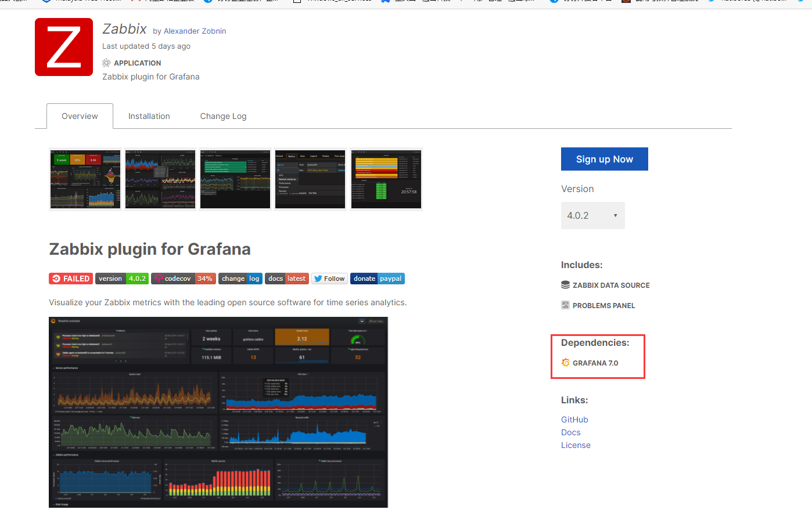Open the Docs link under Links

570,432
